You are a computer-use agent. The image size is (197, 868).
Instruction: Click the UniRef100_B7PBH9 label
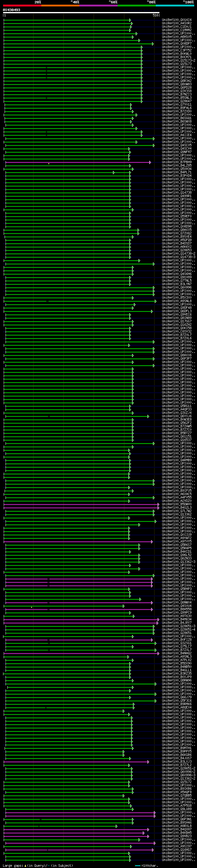point(177,162)
